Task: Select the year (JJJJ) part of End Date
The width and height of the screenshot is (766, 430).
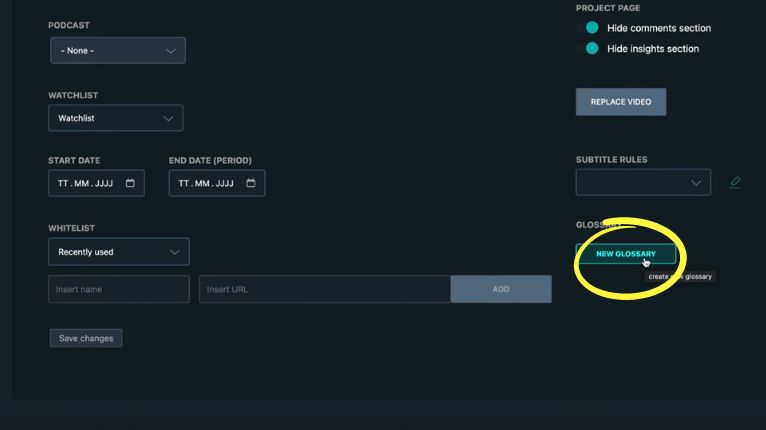Action: point(224,184)
